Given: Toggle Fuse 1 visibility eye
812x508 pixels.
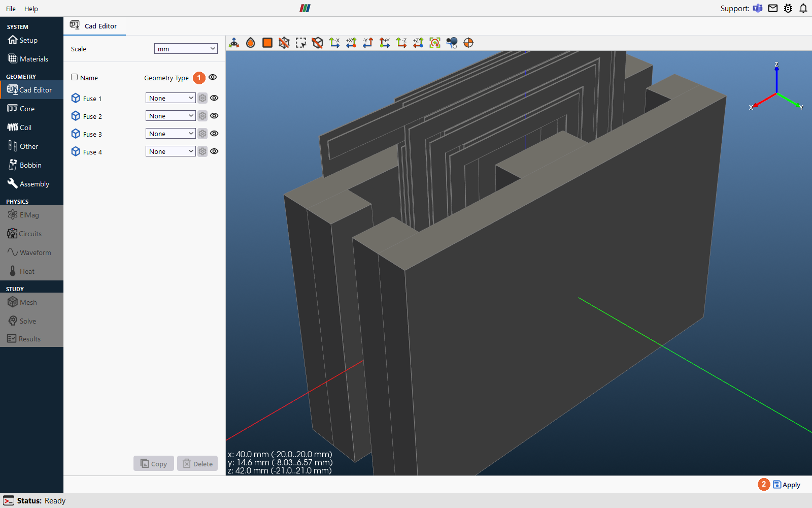Looking at the screenshot, I should (214, 98).
